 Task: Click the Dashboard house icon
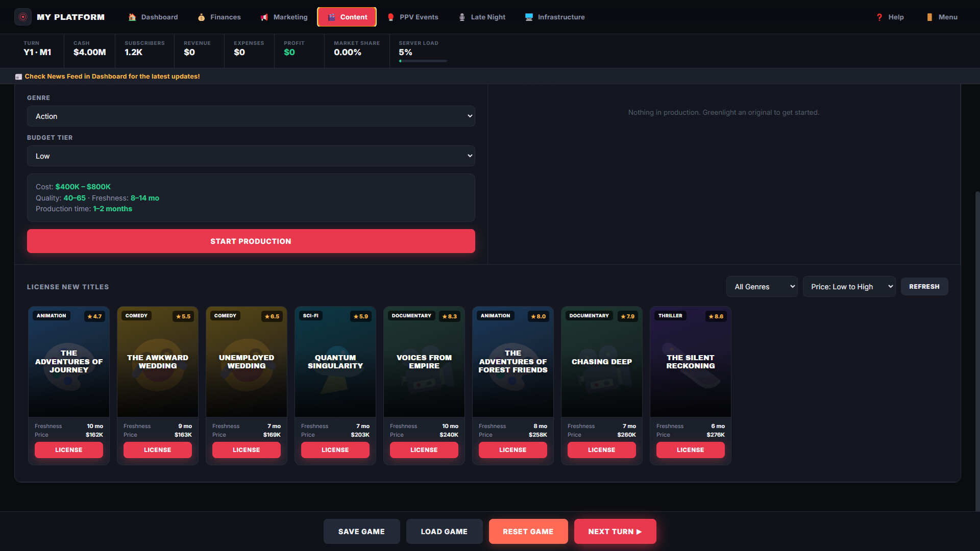pyautogui.click(x=132, y=17)
